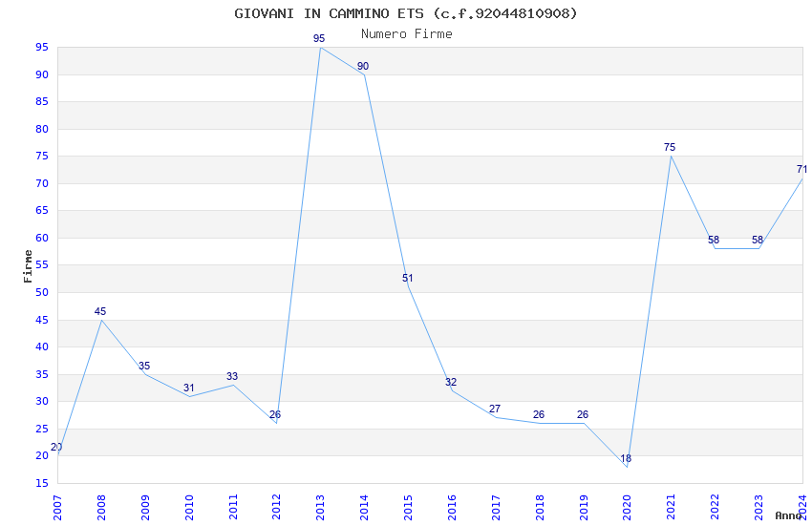Click data label 18 at the 2020 low
This screenshot has height=525, width=812.
[x=626, y=458]
